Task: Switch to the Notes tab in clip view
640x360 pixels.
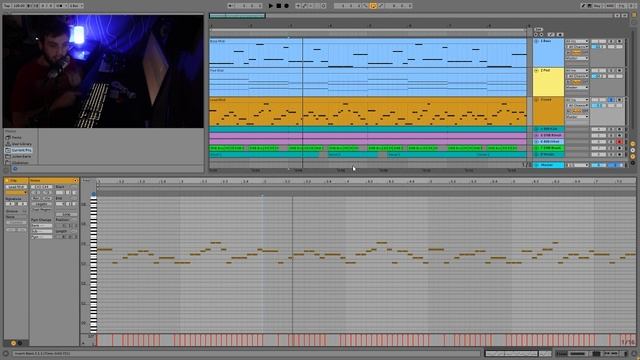Action: click(x=53, y=180)
